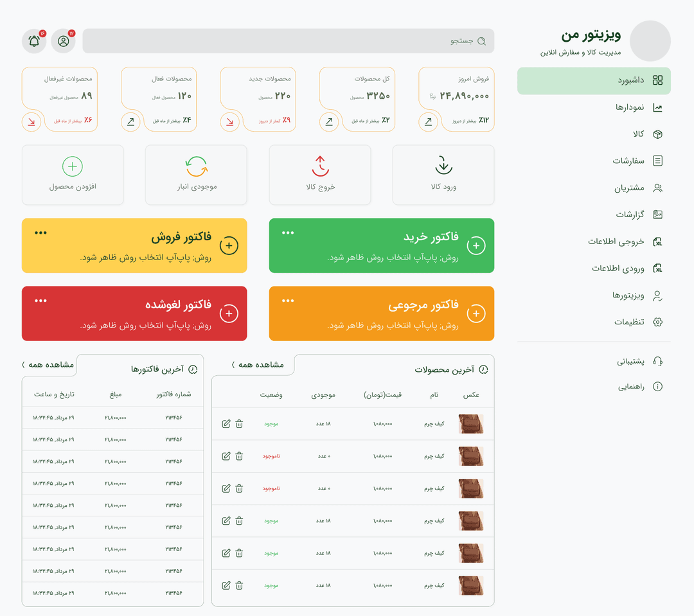
Task: Click the first product's bag thumbnail
Action: coord(471,424)
